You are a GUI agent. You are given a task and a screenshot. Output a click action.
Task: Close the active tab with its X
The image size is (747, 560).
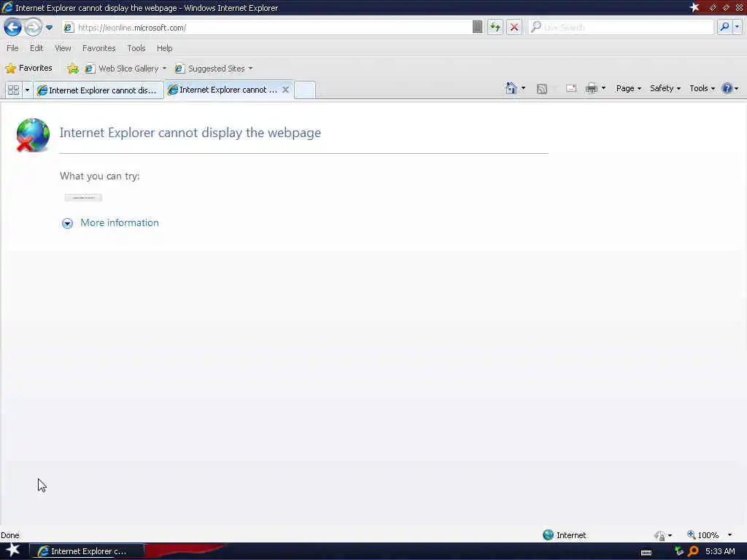coord(285,90)
